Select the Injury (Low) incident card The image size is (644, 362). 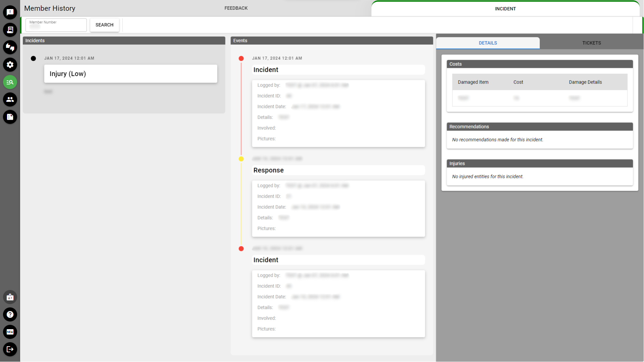click(130, 74)
